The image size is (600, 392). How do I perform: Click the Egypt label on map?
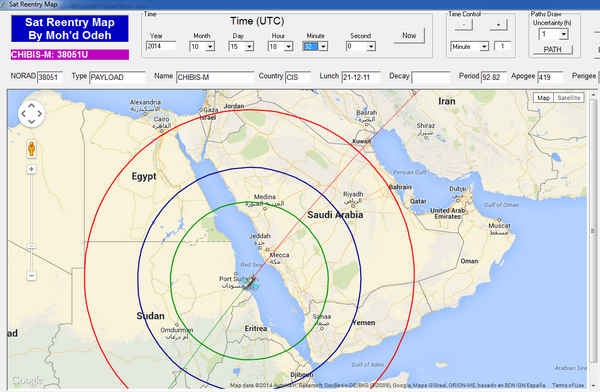(x=144, y=176)
